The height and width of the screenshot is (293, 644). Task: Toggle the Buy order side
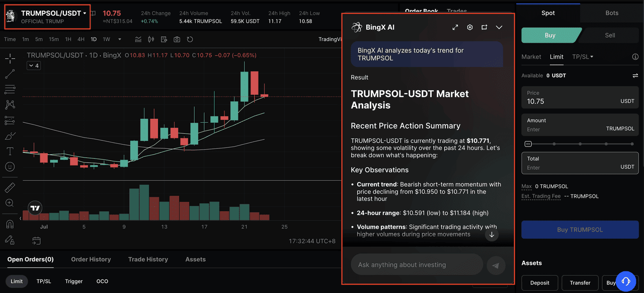click(x=550, y=35)
